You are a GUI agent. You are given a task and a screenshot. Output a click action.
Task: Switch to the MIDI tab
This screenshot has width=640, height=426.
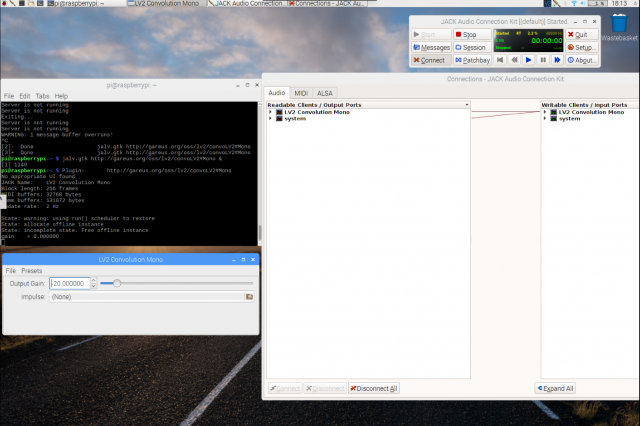point(300,93)
